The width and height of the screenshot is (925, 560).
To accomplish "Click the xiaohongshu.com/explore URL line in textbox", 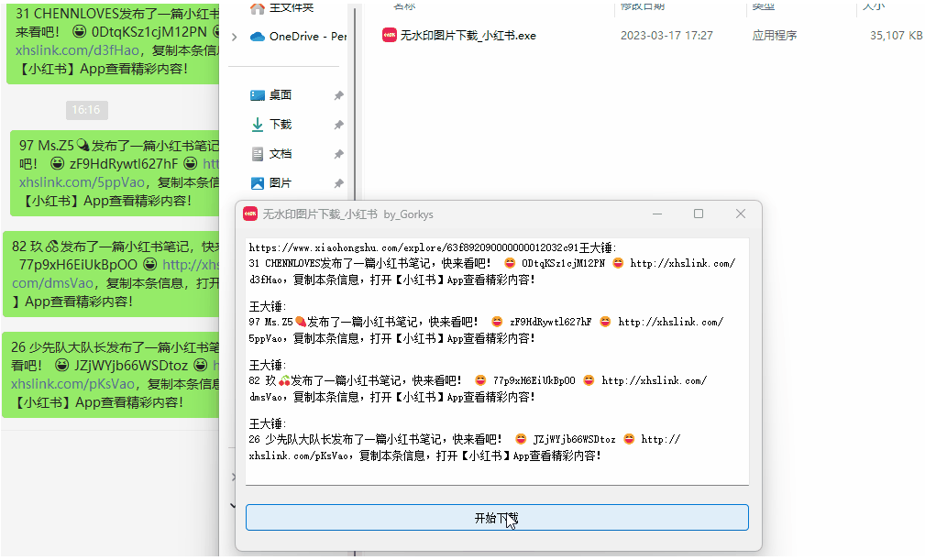I will coord(433,247).
